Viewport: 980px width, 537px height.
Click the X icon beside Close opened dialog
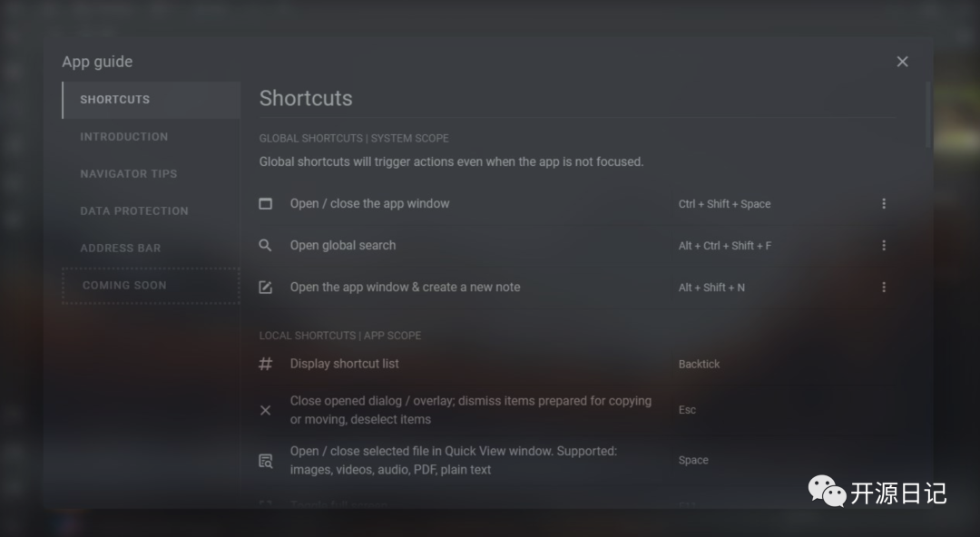pyautogui.click(x=266, y=410)
